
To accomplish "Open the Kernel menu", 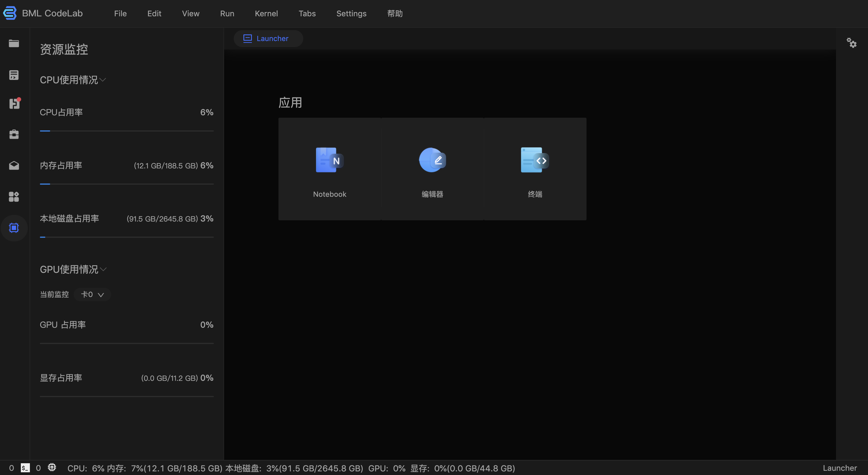I will click(x=266, y=14).
